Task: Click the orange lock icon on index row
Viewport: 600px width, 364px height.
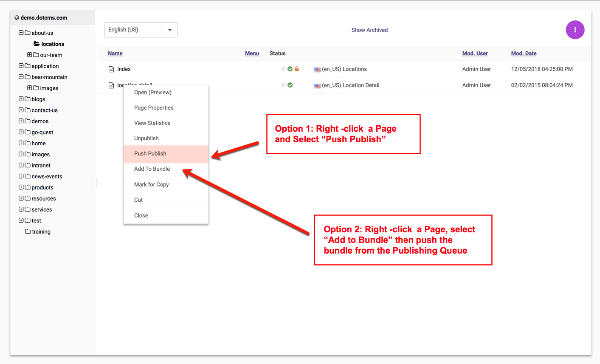Action: tap(297, 69)
